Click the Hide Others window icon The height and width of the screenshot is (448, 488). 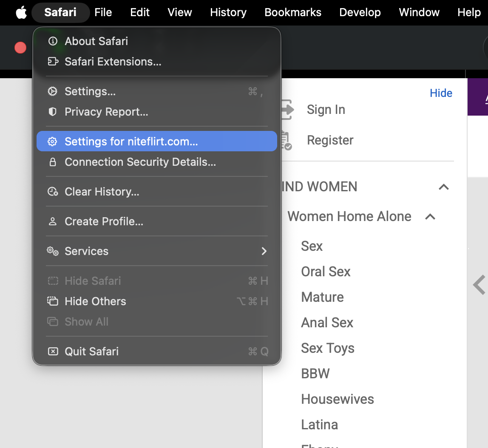(53, 301)
